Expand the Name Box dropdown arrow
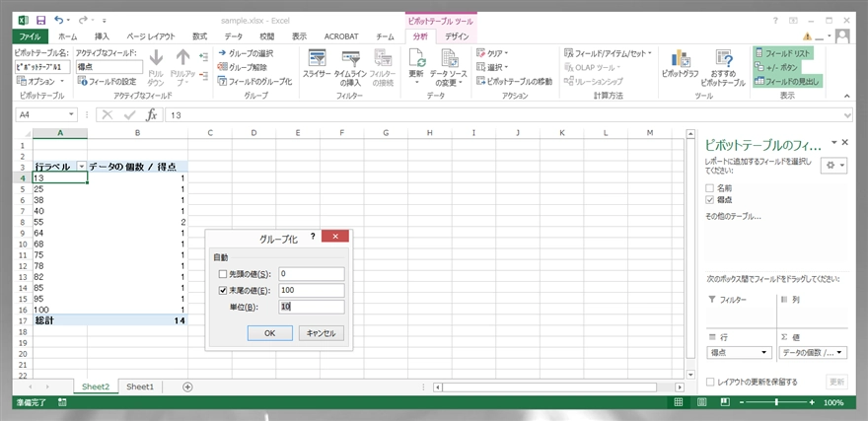Image resolution: width=868 pixels, height=421 pixels. click(x=71, y=115)
